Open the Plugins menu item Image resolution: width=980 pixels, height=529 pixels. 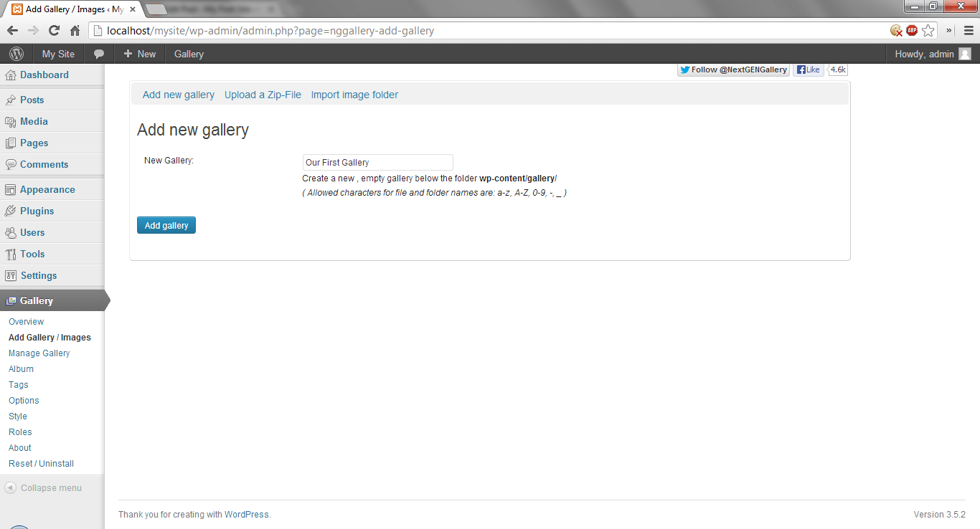coord(37,211)
